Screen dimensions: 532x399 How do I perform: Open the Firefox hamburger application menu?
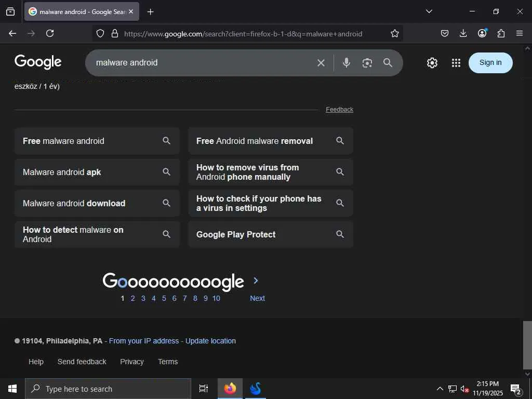520,33
